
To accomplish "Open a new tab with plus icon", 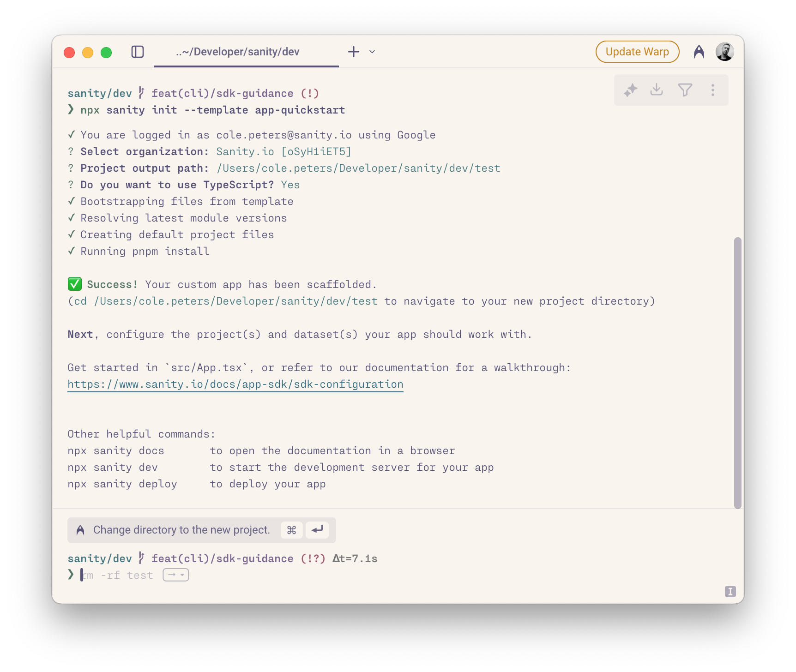I will (354, 52).
